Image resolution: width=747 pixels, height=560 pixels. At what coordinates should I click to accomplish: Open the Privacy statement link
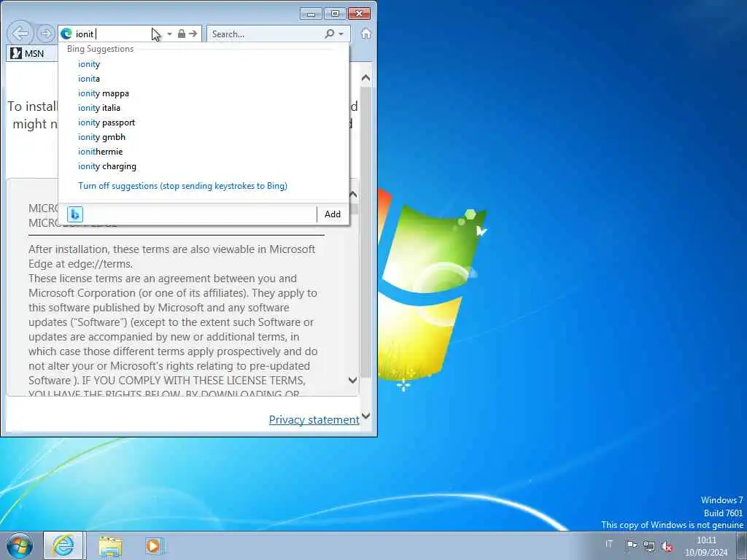pos(314,419)
